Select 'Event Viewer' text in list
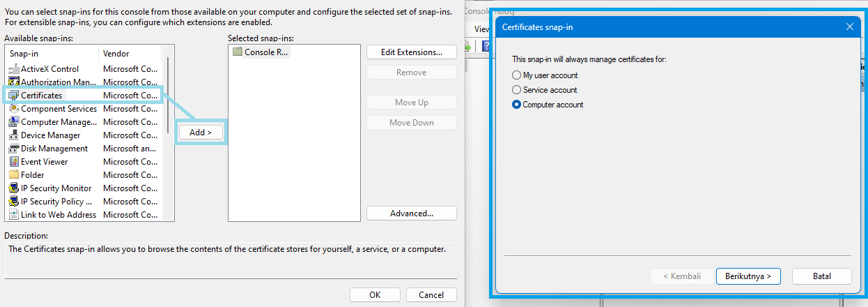868x307 pixels. tap(45, 162)
